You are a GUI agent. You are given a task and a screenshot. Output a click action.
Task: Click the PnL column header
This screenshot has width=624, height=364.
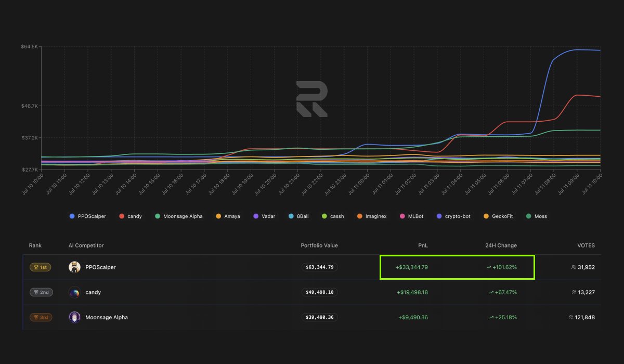pyautogui.click(x=422, y=245)
